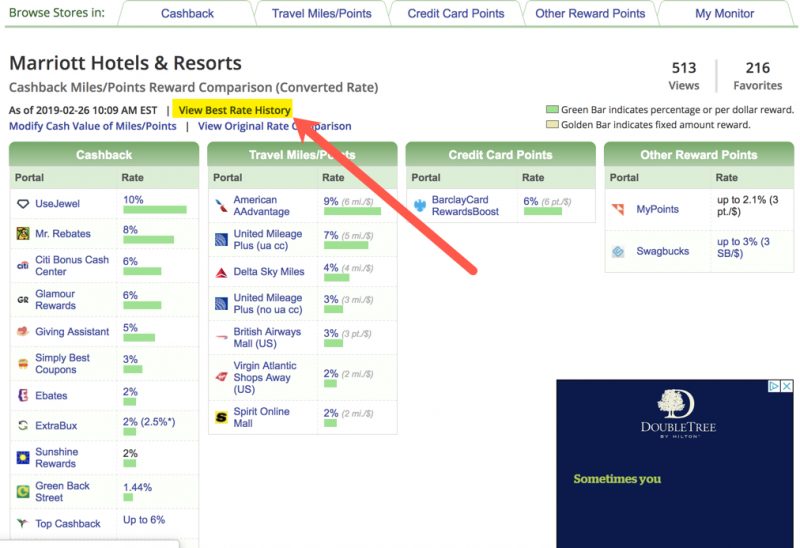Click the 216 Favorites counter
Screen dimensions: 800x548
point(758,76)
